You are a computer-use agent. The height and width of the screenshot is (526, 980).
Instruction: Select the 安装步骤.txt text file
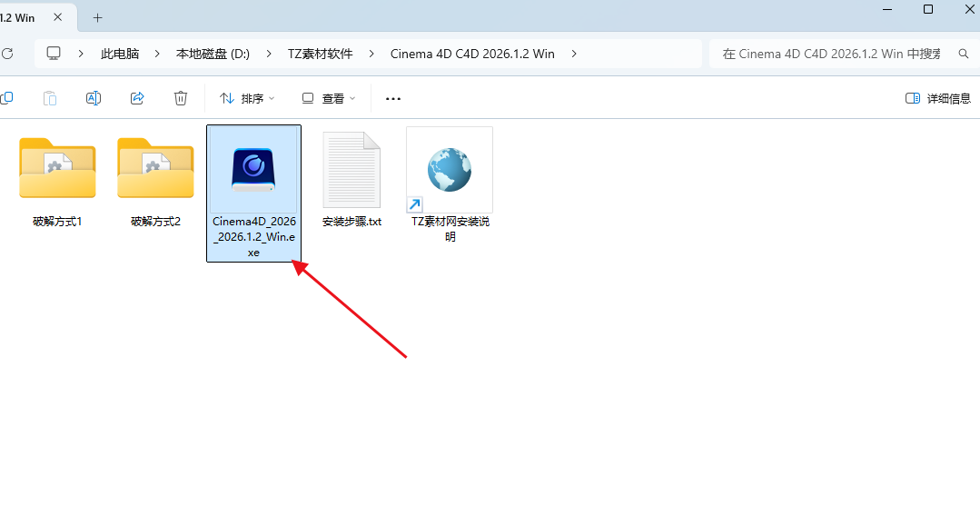click(351, 173)
